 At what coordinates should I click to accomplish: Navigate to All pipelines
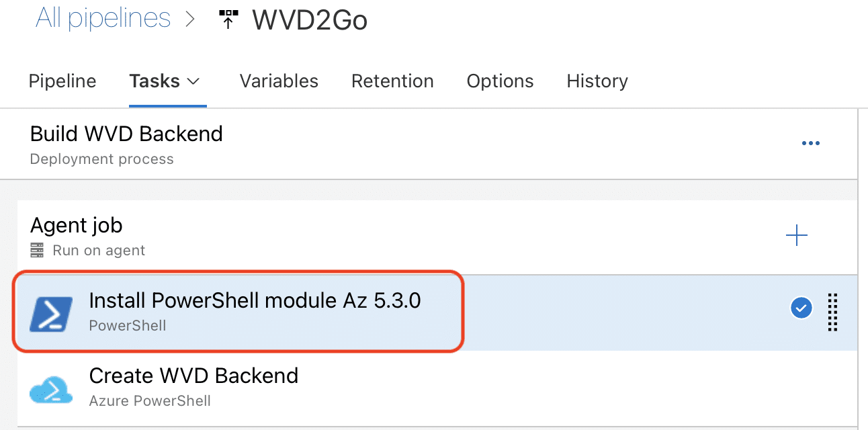103,18
